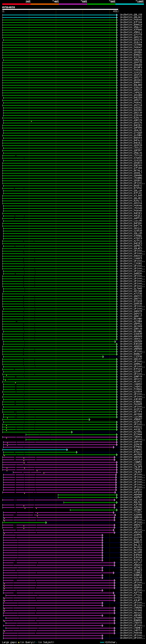Open hit UniRef100_Q9LJX8
The width and height of the screenshot is (146, 644).
[x=131, y=15]
